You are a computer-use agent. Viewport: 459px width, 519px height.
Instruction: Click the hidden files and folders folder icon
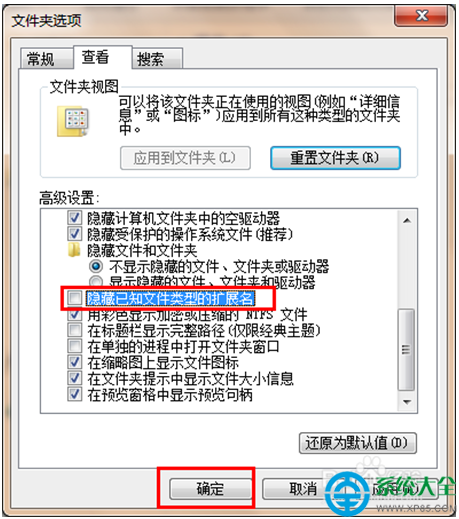[x=74, y=250]
